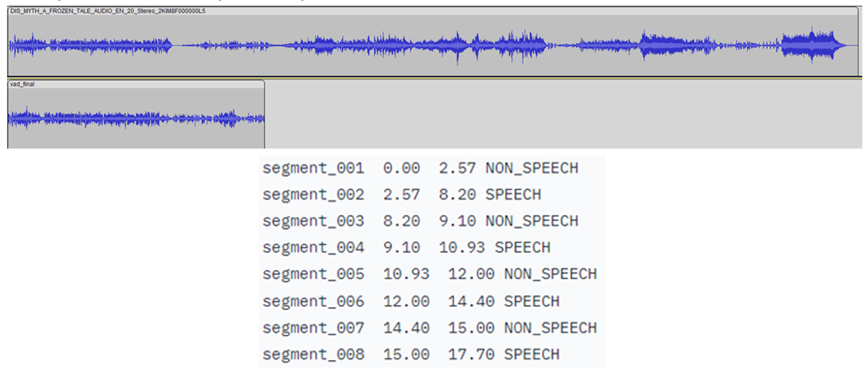Select NON_SPEECH label in segment_007 row
The width and height of the screenshot is (868, 375).
550,327
